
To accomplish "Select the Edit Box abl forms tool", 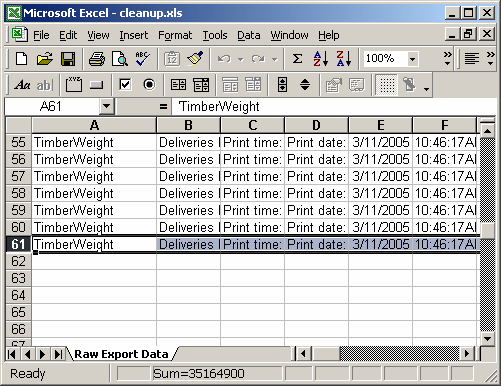I will tap(45, 85).
